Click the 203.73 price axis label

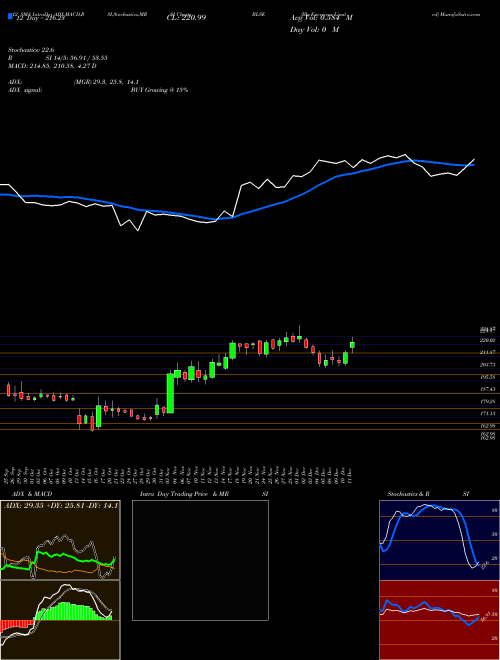[x=487, y=365]
